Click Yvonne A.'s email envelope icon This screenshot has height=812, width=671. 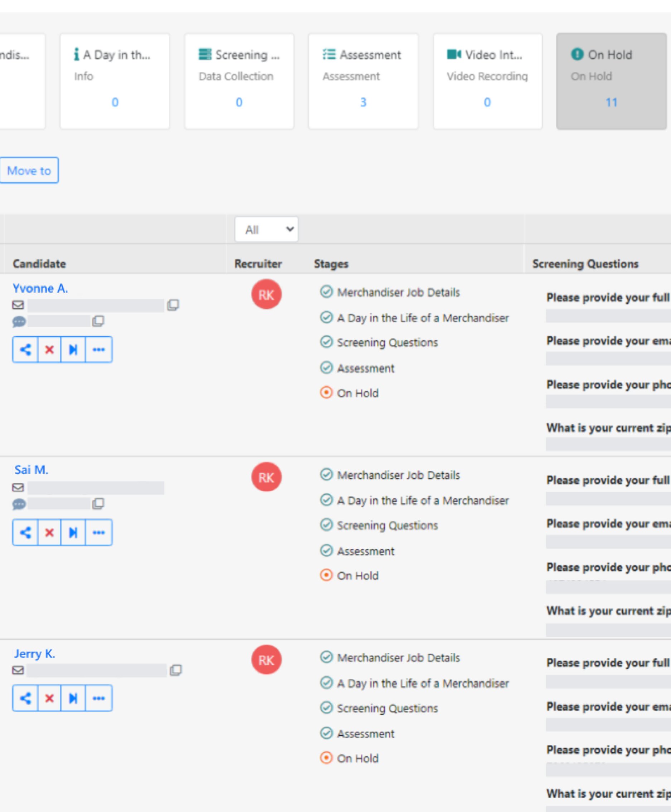pyautogui.click(x=18, y=305)
